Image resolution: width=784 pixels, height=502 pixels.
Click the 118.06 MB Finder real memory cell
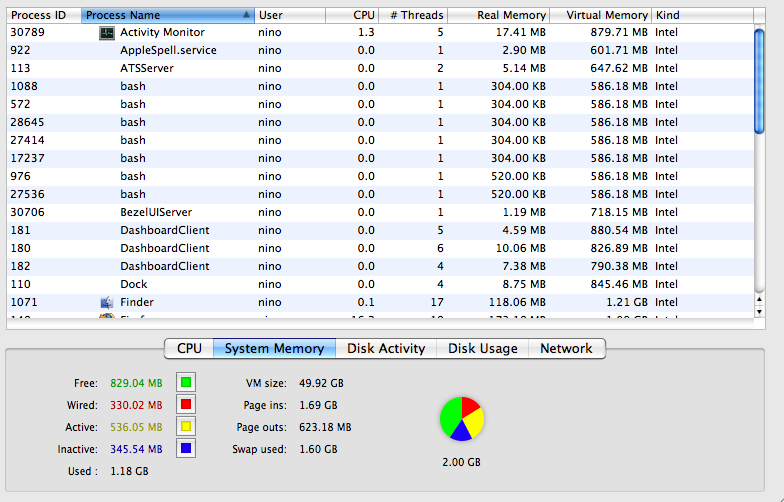click(518, 302)
